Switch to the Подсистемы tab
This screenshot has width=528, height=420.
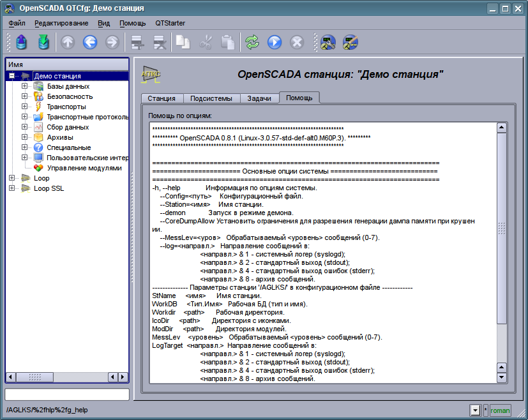click(x=212, y=98)
